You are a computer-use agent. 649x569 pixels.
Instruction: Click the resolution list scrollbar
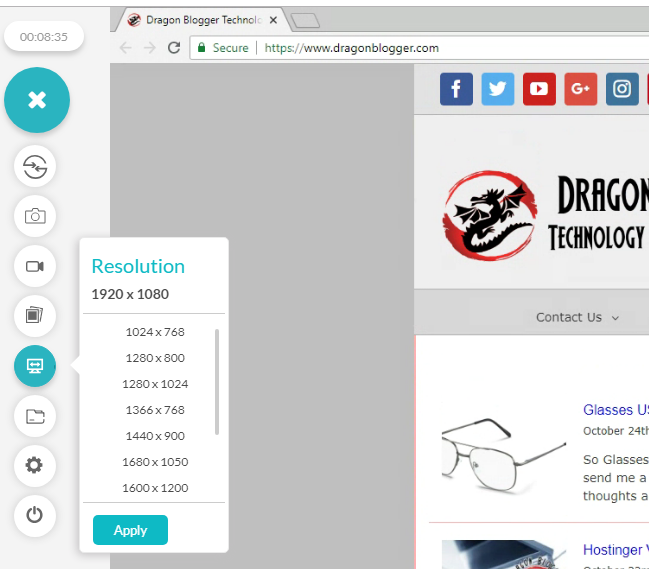(217, 382)
